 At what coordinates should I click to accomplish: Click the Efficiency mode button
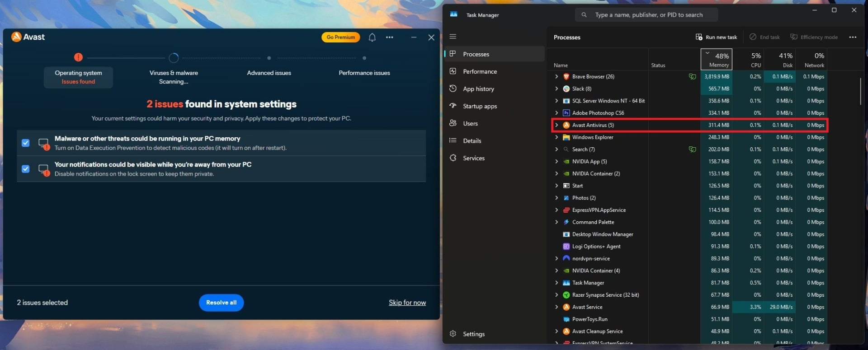coord(814,37)
